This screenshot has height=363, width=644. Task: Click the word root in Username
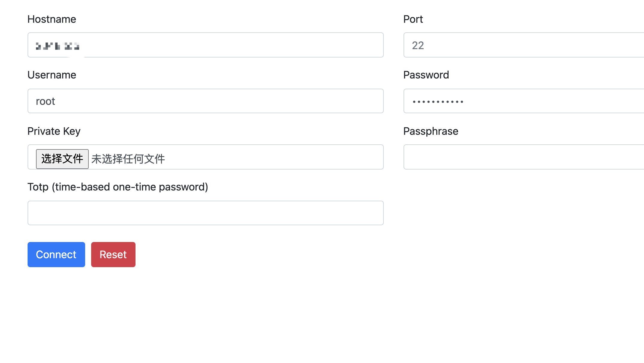(x=45, y=101)
